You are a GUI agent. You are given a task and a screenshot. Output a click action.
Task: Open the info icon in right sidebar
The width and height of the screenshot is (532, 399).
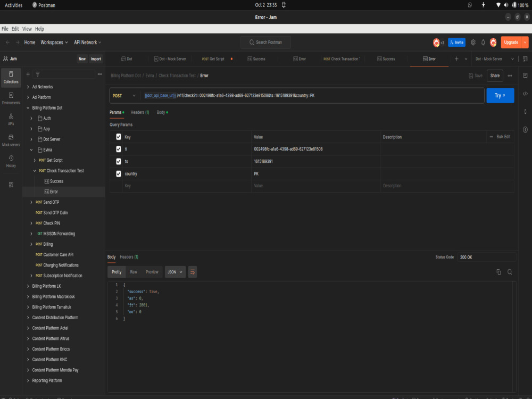pyautogui.click(x=525, y=130)
